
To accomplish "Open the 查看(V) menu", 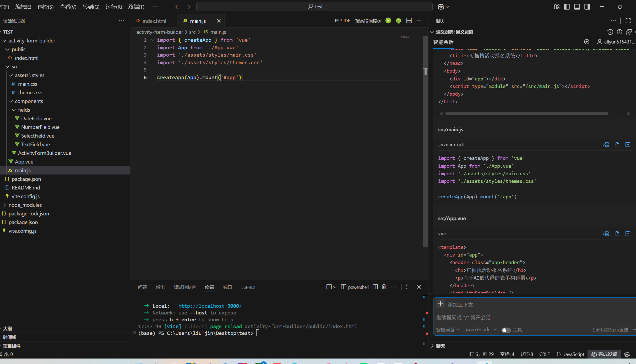I will pyautogui.click(x=68, y=7).
